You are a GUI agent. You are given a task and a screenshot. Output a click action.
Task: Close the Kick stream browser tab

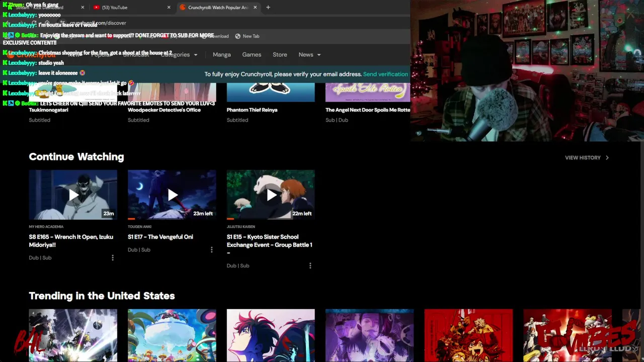click(x=83, y=8)
